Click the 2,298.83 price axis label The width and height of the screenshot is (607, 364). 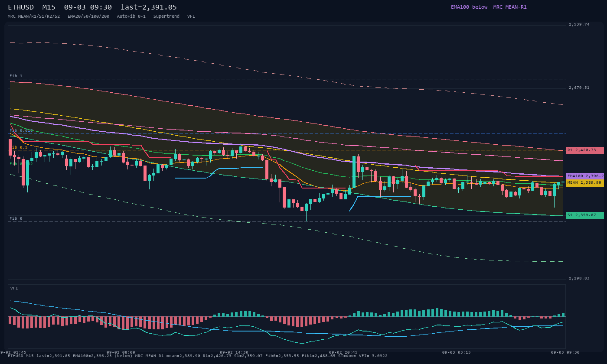(579, 278)
